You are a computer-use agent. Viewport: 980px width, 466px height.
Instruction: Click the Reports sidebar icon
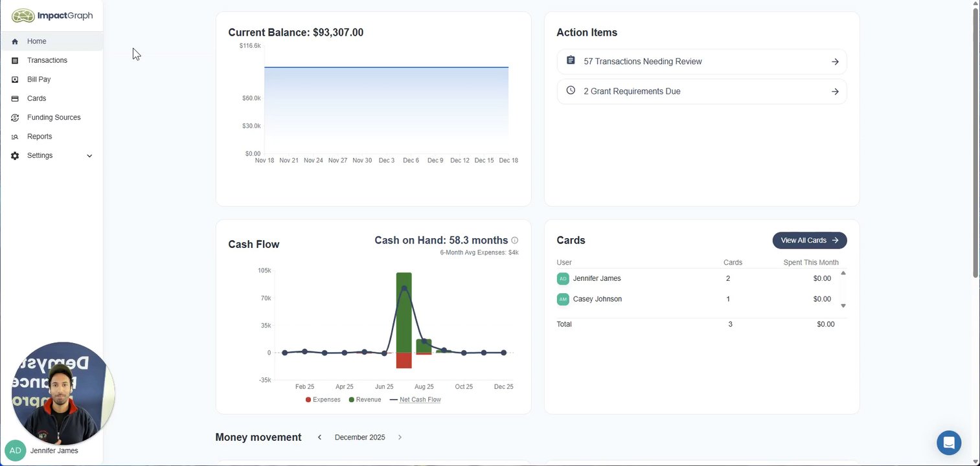[15, 137]
